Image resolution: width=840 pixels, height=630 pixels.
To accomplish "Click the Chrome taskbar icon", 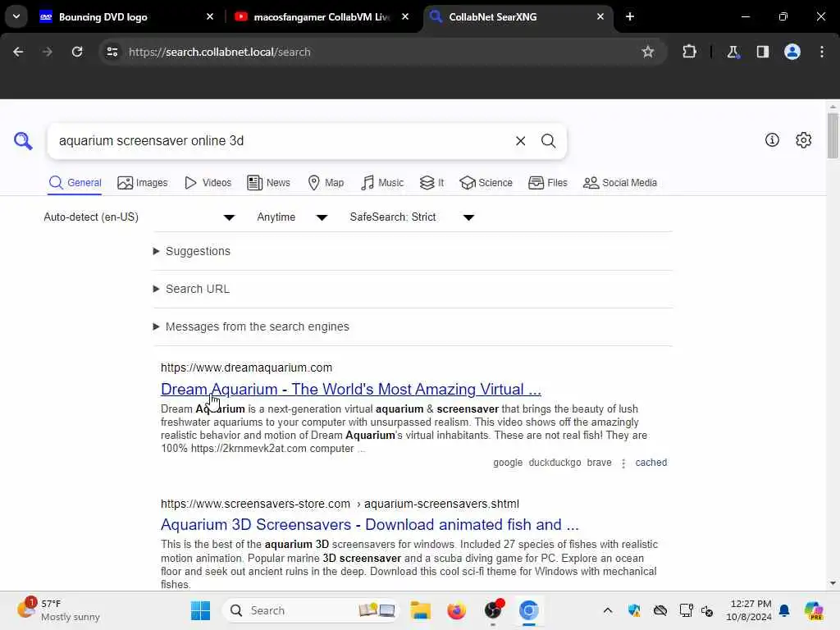I will (x=529, y=610).
